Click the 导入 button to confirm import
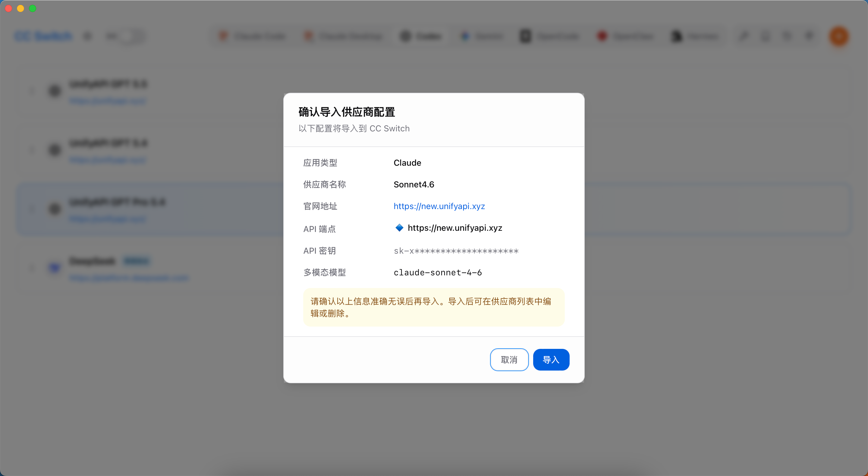The height and width of the screenshot is (476, 868). coord(551,359)
